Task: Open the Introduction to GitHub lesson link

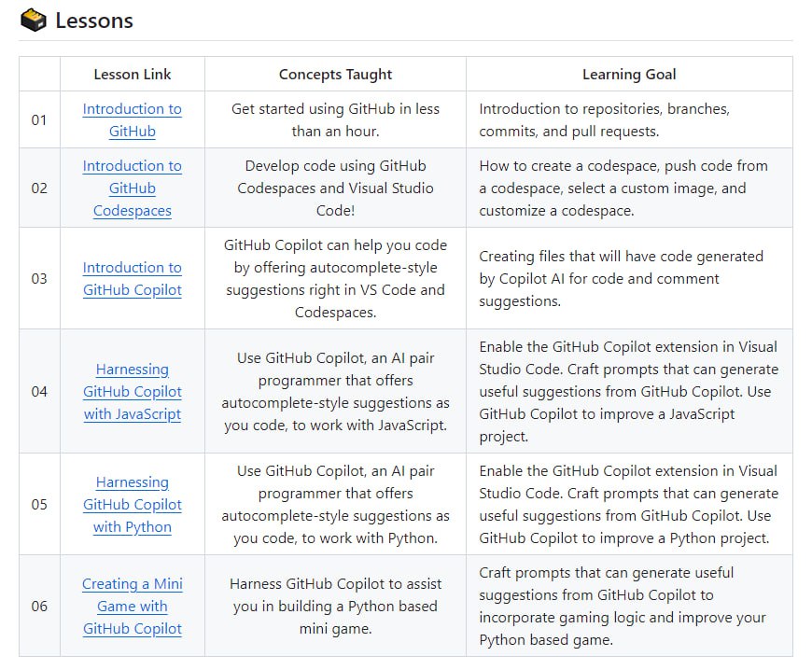Action: (x=132, y=120)
